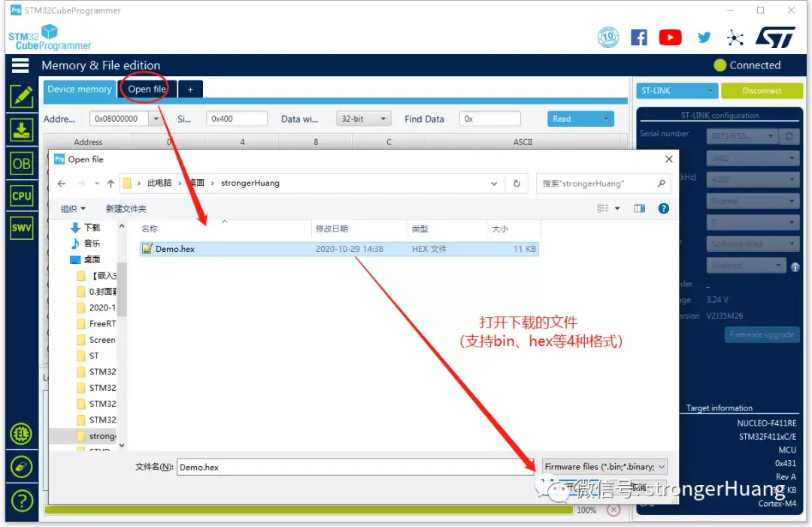Select Screen folder in tree

(x=96, y=340)
